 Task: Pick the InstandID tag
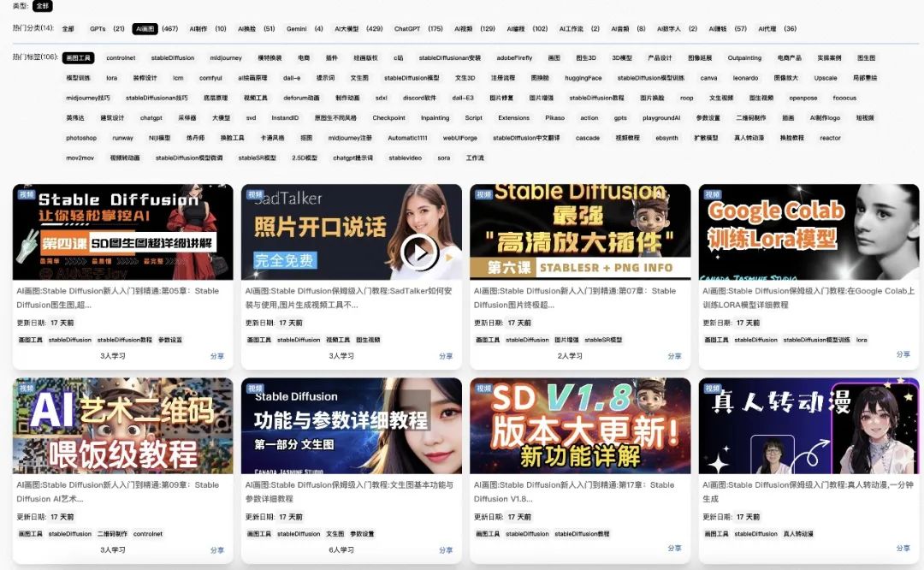click(285, 118)
